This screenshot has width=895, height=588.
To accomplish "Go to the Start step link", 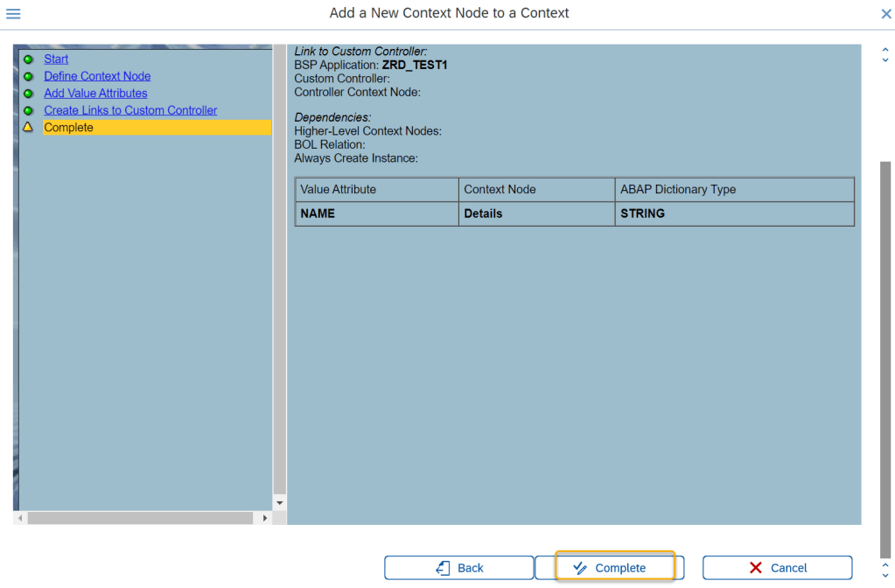I will click(56, 59).
